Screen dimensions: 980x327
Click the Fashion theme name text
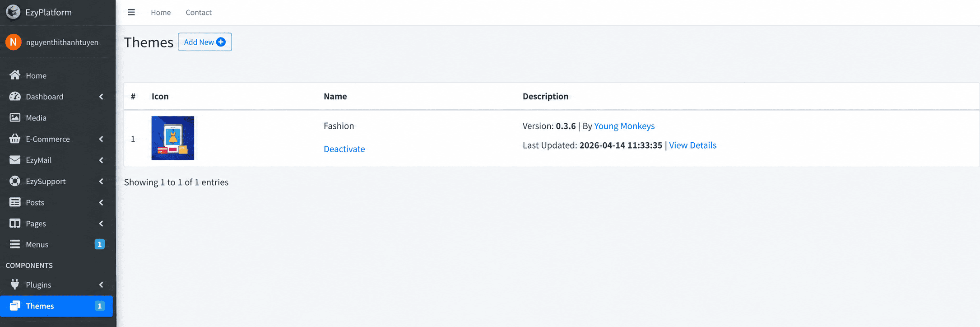coord(339,126)
